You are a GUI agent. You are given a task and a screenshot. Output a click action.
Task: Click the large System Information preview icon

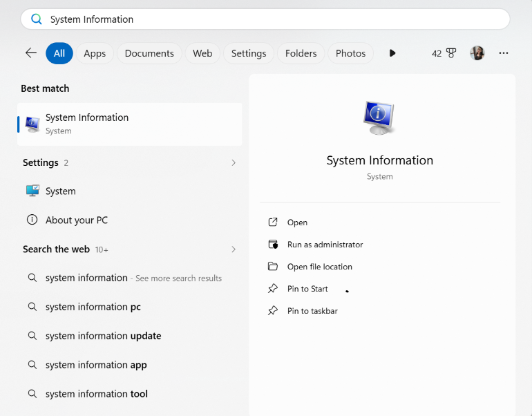click(379, 118)
